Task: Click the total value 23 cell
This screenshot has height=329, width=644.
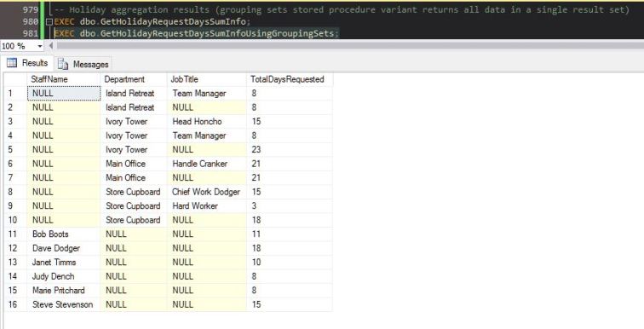Action: pyautogui.click(x=289, y=149)
